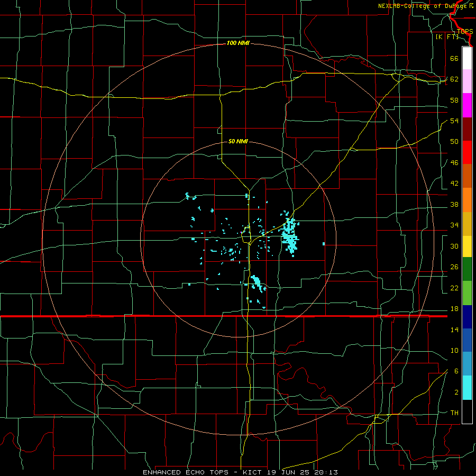Click the large cyan echo cluster east of radar
476x476 pixels.
pyautogui.click(x=290, y=235)
